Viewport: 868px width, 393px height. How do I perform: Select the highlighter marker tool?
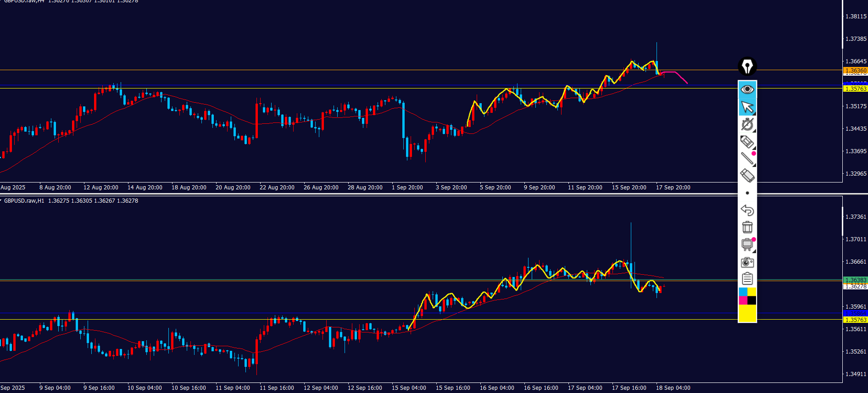747,142
